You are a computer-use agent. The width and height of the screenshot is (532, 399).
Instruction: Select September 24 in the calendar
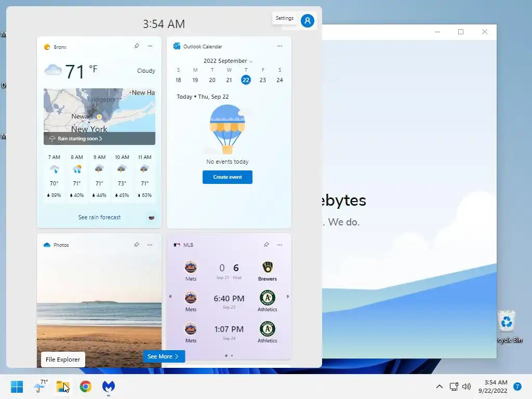click(x=280, y=80)
